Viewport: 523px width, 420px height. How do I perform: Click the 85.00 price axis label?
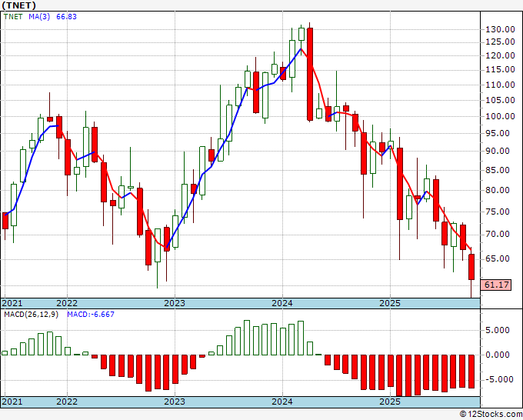498,170
